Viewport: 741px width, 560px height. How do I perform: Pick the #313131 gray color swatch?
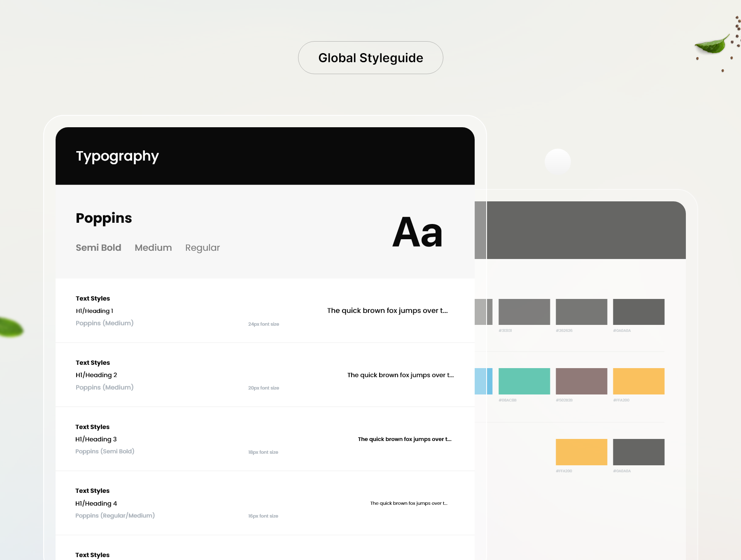click(524, 312)
